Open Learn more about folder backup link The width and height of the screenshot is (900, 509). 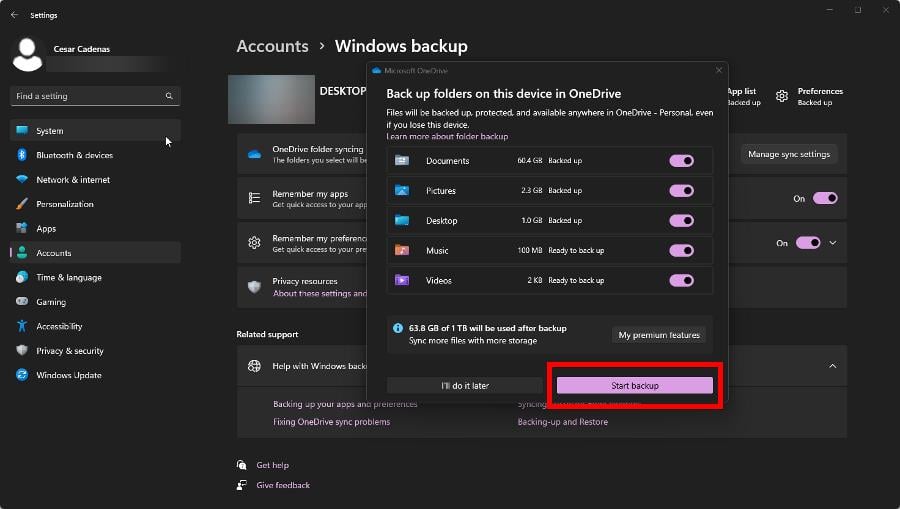447,136
